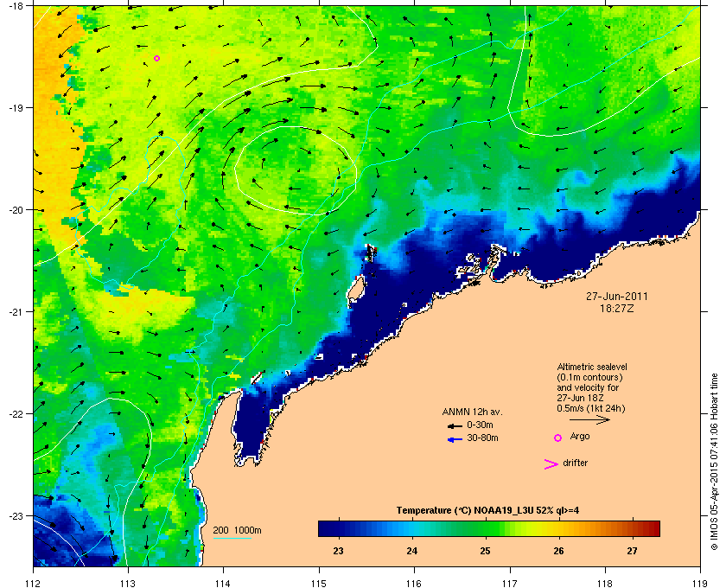This screenshot has height=588, width=726.
Task: Click the blue 30-80m arrow legend symbol
Action: (x=455, y=440)
